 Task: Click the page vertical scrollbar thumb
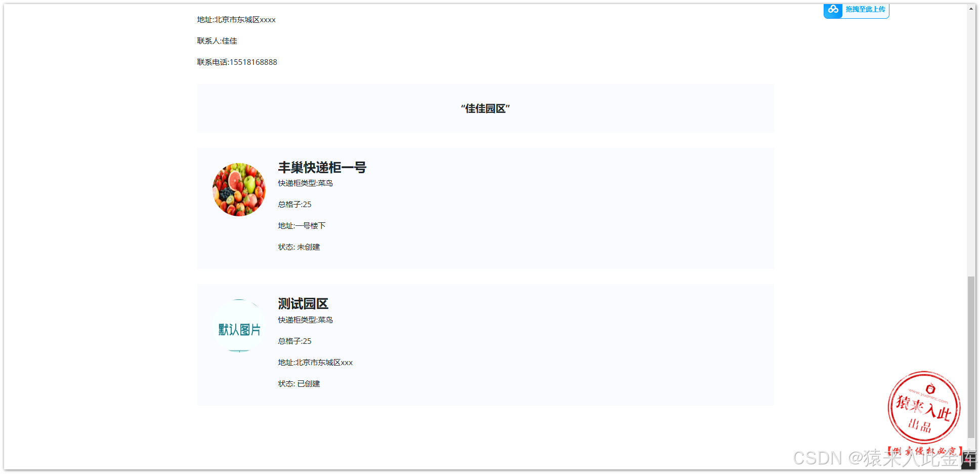tap(971, 357)
